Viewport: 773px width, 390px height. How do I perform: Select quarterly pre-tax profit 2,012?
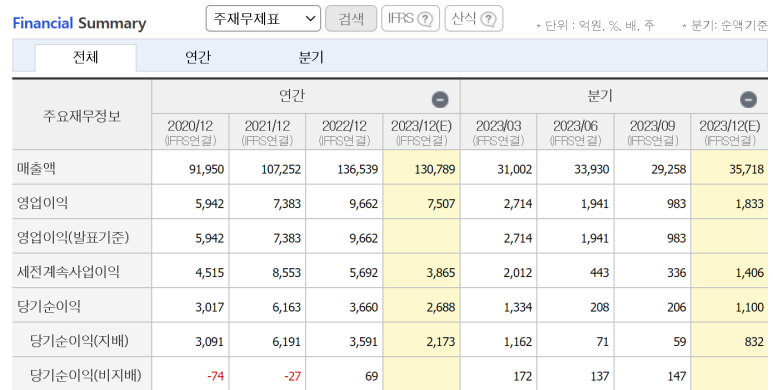click(x=518, y=273)
